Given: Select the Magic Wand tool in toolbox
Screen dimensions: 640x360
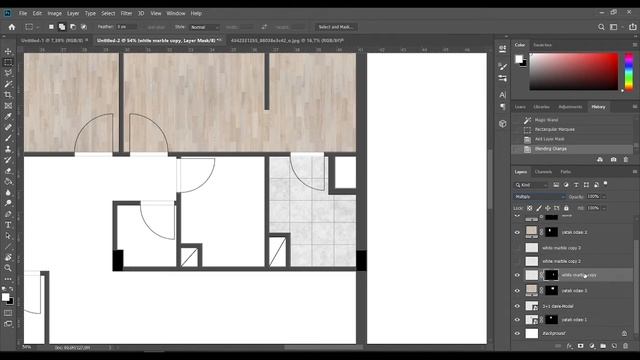Looking at the screenshot, I should coord(8,84).
